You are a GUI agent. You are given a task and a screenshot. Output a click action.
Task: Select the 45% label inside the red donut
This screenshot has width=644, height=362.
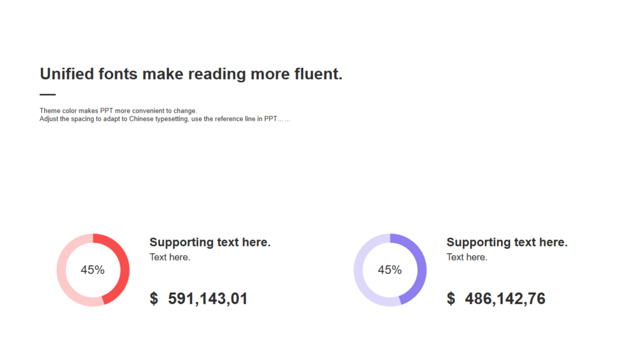click(93, 270)
